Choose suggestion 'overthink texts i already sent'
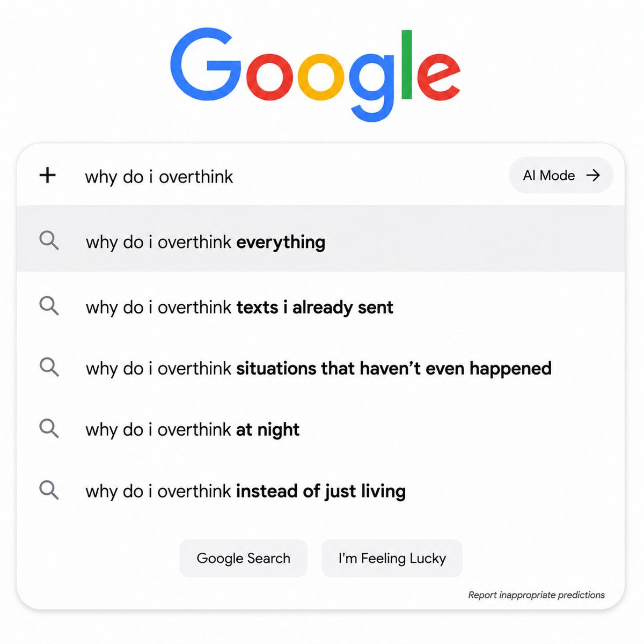This screenshot has width=644, height=644. click(x=320, y=307)
